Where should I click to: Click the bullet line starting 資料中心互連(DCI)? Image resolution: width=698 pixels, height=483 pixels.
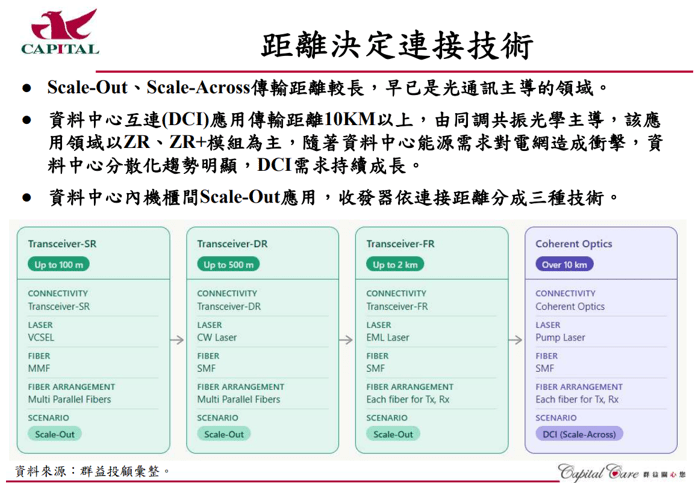[x=354, y=120]
